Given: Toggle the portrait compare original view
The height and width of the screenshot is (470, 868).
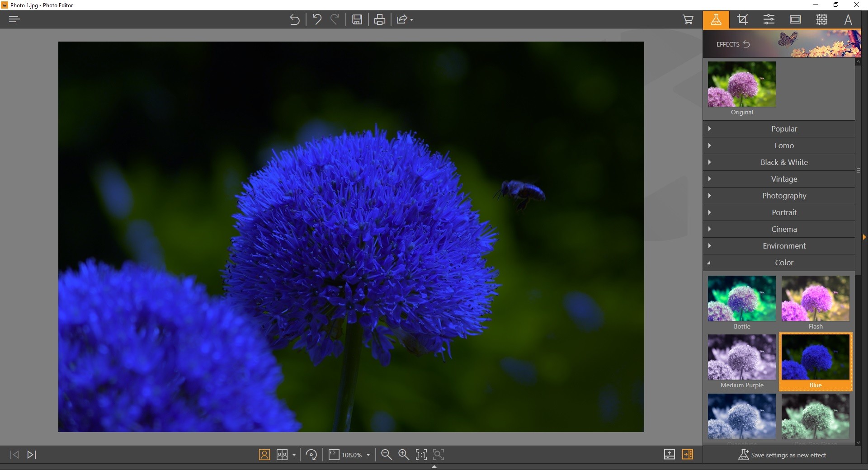Looking at the screenshot, I should [264, 455].
